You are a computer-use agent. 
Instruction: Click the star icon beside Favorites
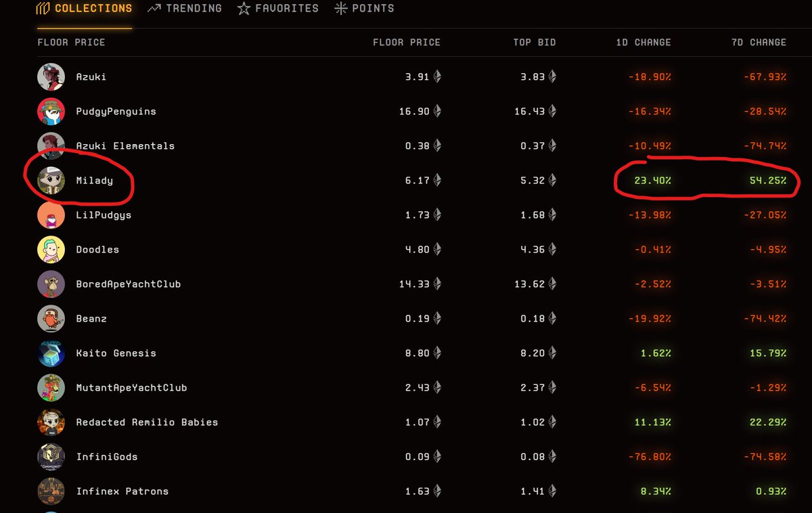click(x=244, y=9)
